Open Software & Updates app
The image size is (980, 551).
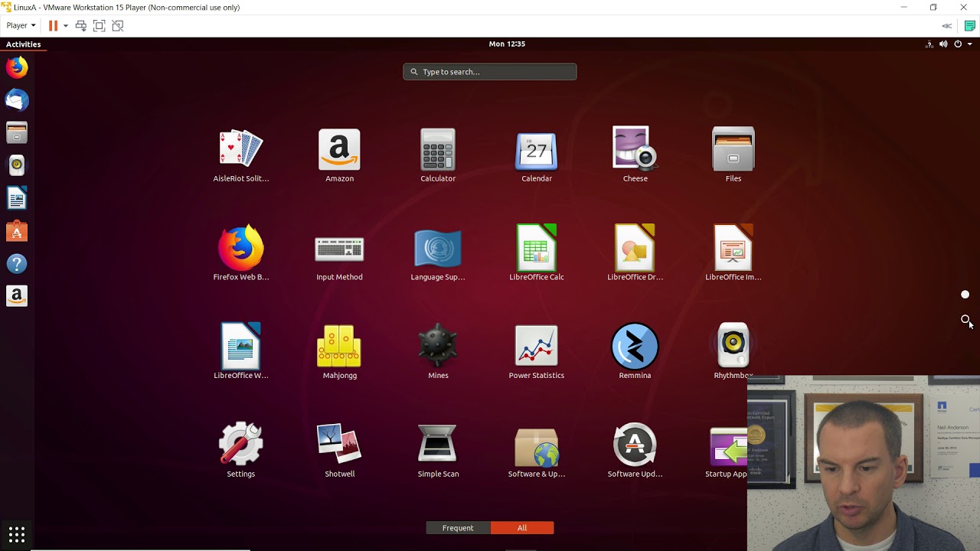(x=536, y=451)
